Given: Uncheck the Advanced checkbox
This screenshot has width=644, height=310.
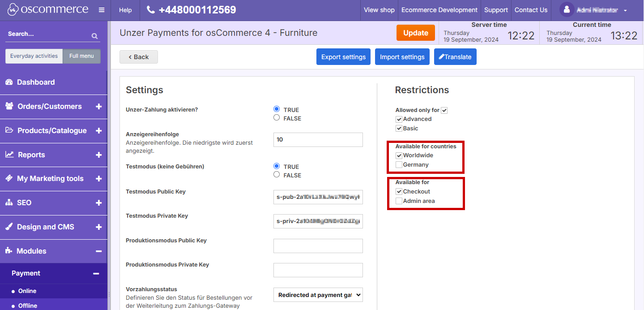Looking at the screenshot, I should pyautogui.click(x=399, y=119).
